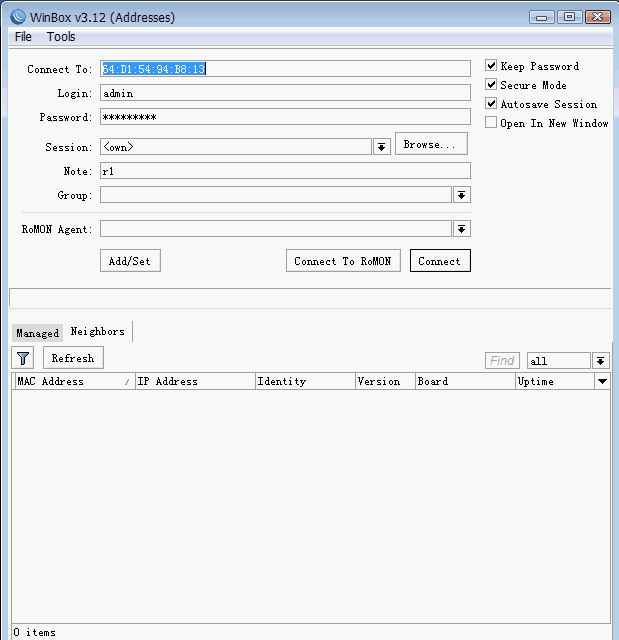The height and width of the screenshot is (640, 619).
Task: Open the RoMON Agent dropdown
Action: coord(461,229)
